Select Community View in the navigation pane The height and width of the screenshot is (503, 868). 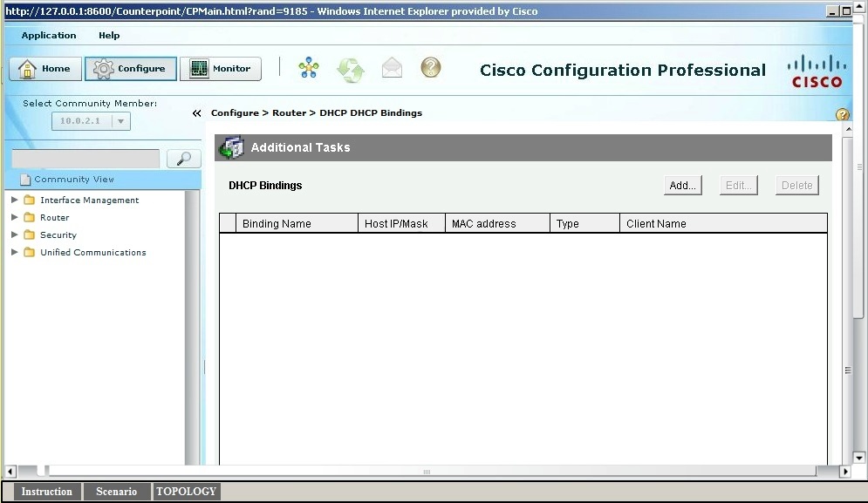coord(102,180)
